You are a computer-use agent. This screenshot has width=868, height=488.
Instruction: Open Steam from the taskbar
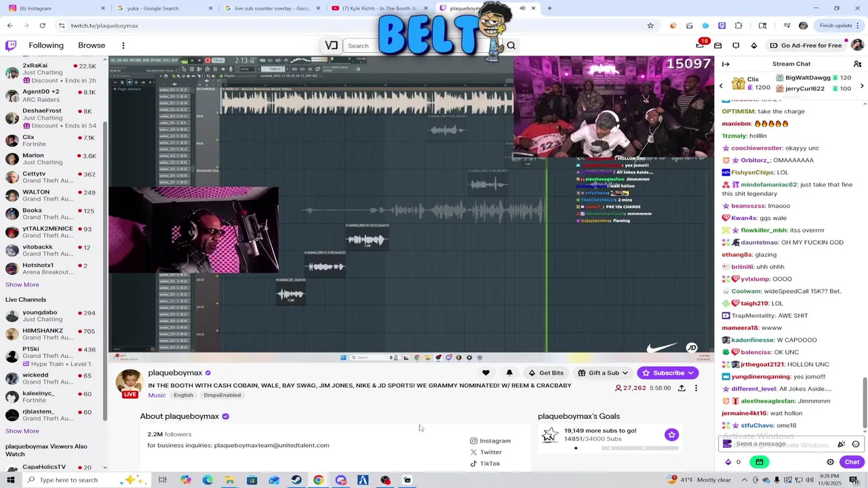pos(296,480)
